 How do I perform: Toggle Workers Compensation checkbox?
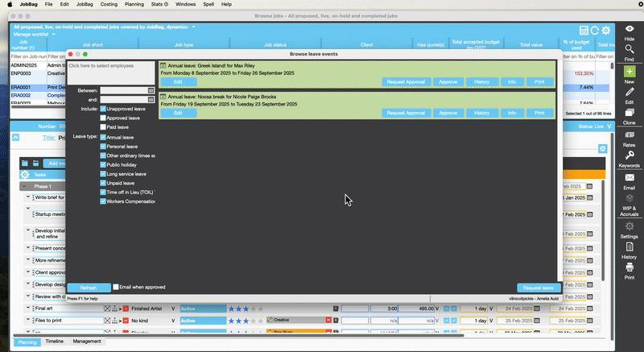(x=103, y=201)
